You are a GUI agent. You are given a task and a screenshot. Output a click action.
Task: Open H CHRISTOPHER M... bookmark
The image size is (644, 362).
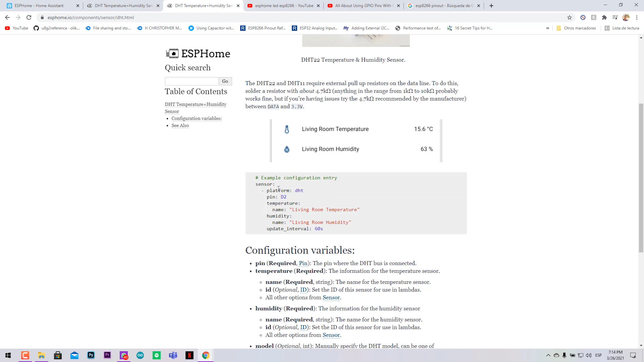click(x=160, y=28)
